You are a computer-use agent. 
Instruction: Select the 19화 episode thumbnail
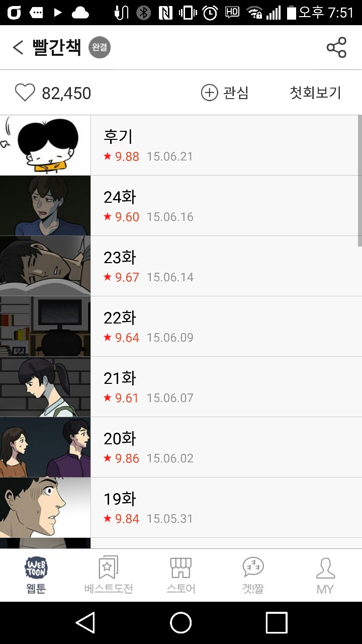point(45,508)
